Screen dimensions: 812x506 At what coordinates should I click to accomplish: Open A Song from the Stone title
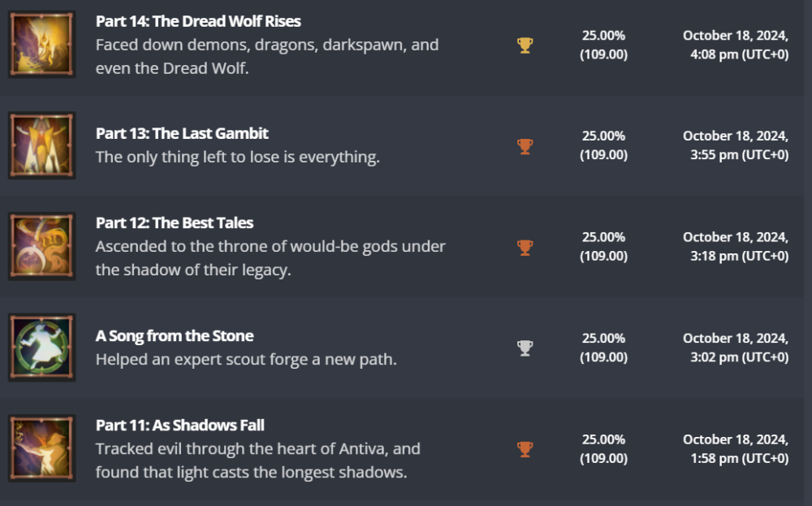tap(175, 336)
